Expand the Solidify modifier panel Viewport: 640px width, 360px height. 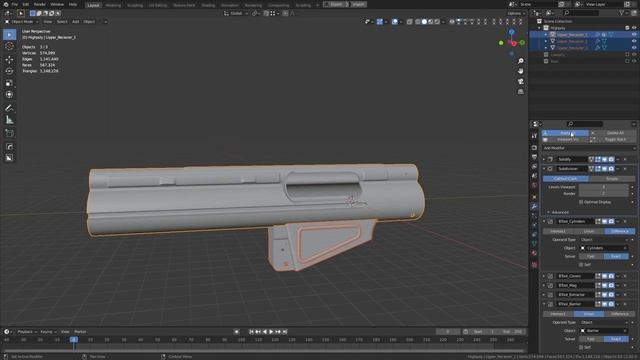[544, 159]
